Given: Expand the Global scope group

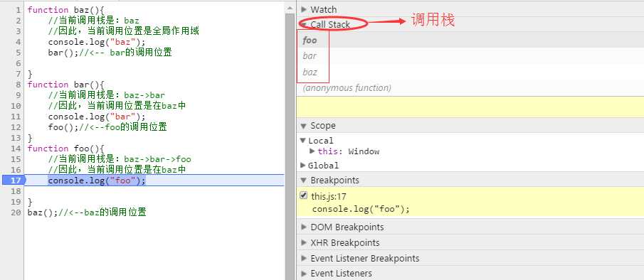Looking at the screenshot, I should pos(303,165).
